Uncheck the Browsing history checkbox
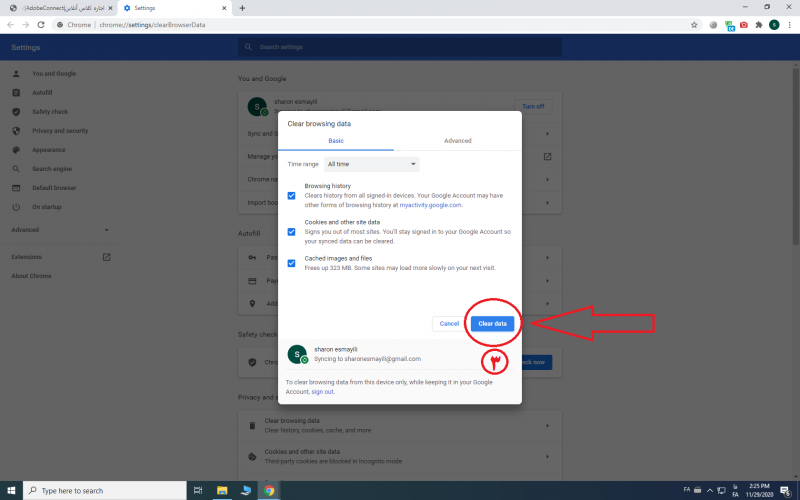 click(291, 196)
